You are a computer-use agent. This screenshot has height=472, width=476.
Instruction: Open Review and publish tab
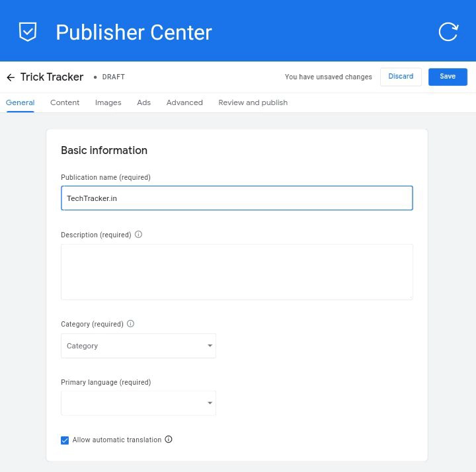(x=253, y=102)
